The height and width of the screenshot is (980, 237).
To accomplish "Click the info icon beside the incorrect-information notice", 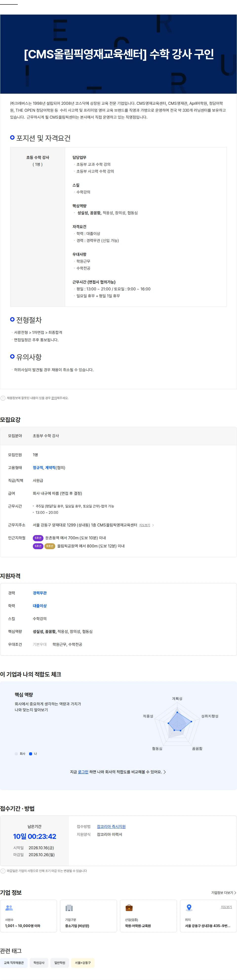I will [3, 398].
